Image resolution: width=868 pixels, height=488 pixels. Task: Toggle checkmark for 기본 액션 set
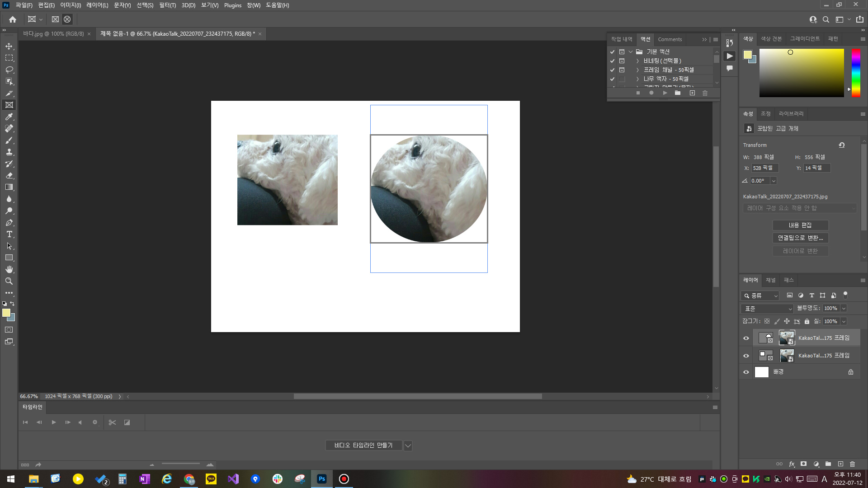pos(613,52)
